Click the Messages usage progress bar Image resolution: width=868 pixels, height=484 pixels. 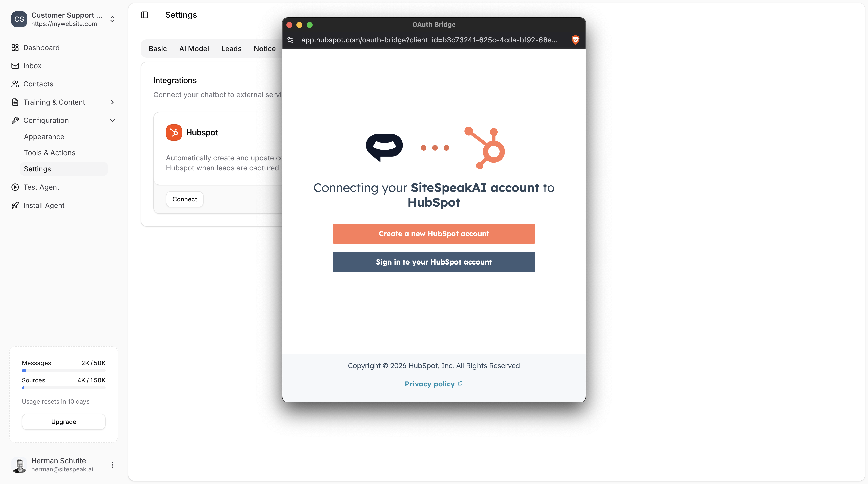pos(63,371)
